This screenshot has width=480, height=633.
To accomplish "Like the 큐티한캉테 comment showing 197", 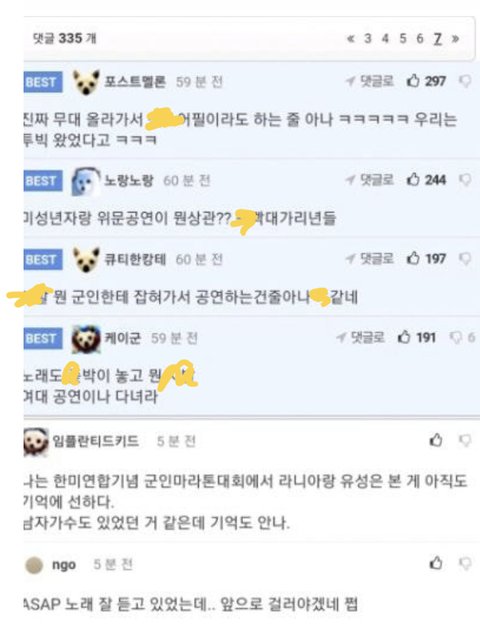I will click(x=426, y=258).
